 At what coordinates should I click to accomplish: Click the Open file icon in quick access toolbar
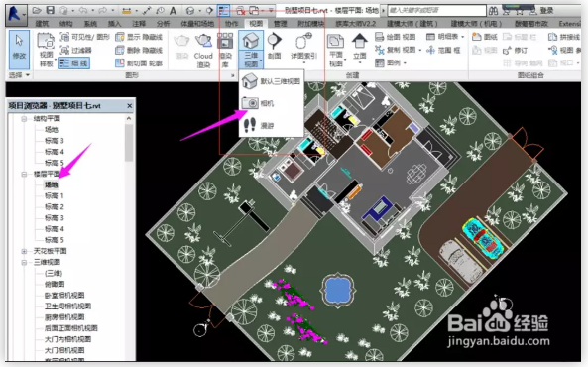[x=37, y=11]
